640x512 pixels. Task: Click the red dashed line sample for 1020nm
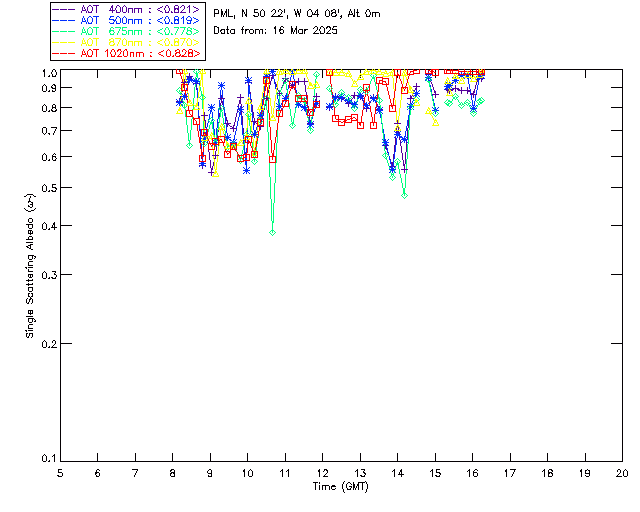66,53
